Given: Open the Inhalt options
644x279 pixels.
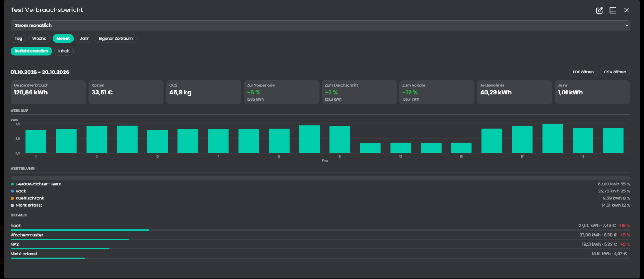Looking at the screenshot, I should 64,51.
